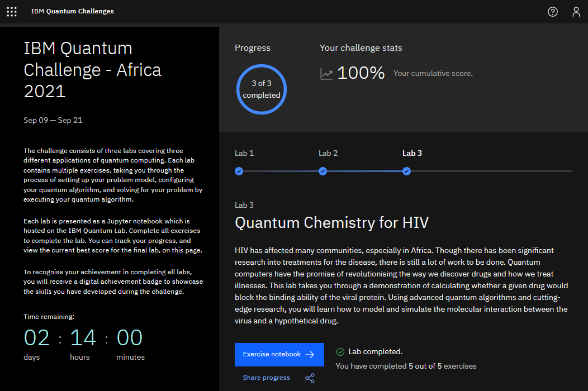Screen dimensions: 588x391
Task: Click the 00 minutes countdown value
Action: [129, 338]
